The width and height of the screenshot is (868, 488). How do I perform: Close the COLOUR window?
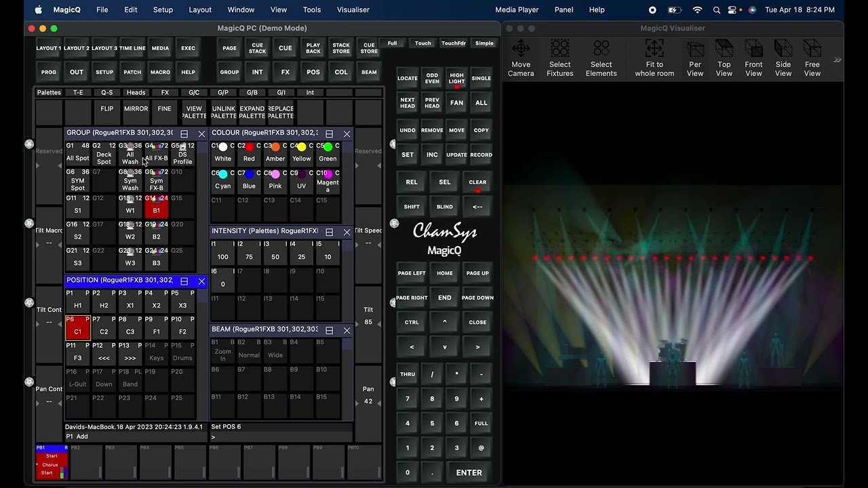tap(347, 134)
